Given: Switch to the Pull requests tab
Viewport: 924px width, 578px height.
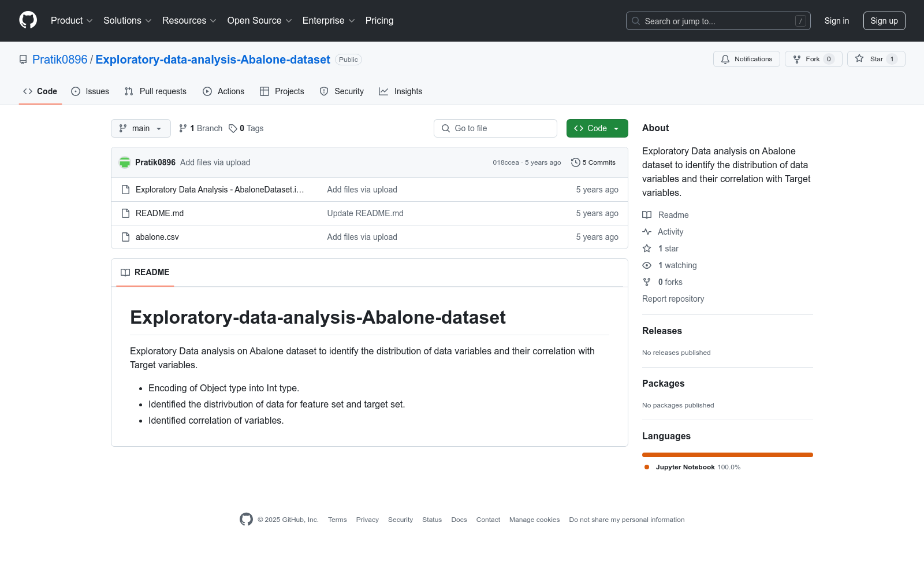Looking at the screenshot, I should pyautogui.click(x=155, y=91).
